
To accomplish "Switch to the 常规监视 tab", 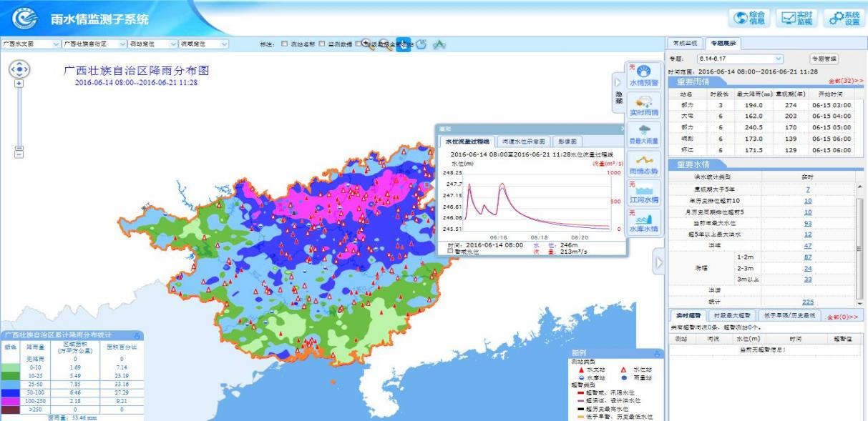I will [x=685, y=43].
